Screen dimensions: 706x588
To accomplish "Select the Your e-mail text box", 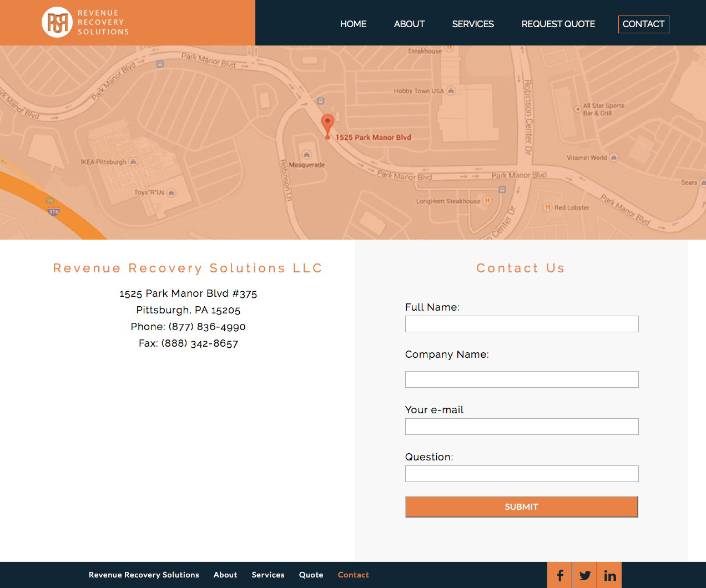I will [522, 427].
